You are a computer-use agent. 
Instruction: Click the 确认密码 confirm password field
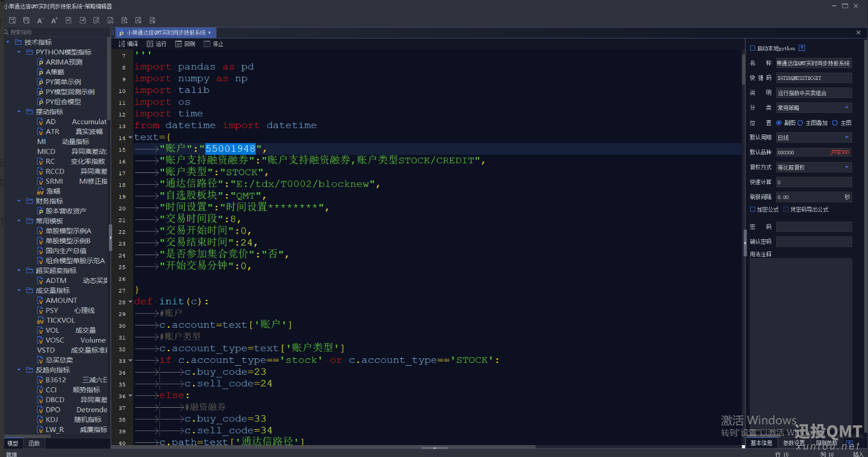(814, 242)
